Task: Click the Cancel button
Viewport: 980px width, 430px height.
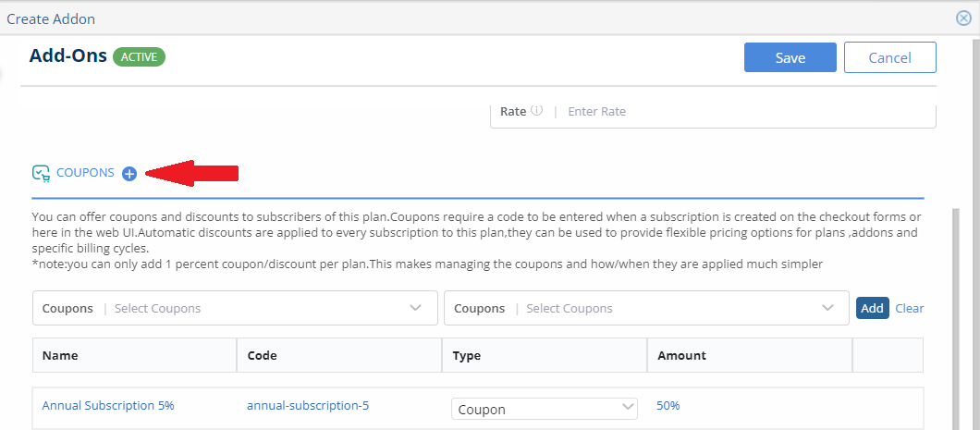Action: click(890, 57)
